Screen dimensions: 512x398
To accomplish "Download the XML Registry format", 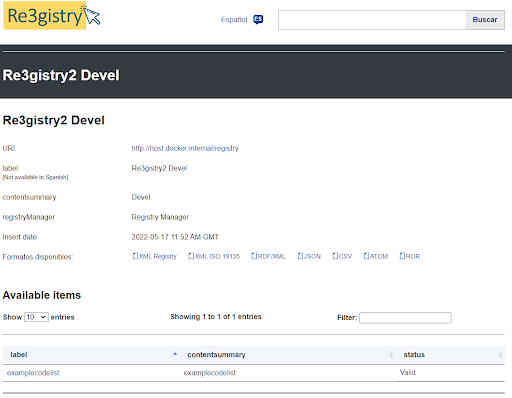I will pos(155,256).
